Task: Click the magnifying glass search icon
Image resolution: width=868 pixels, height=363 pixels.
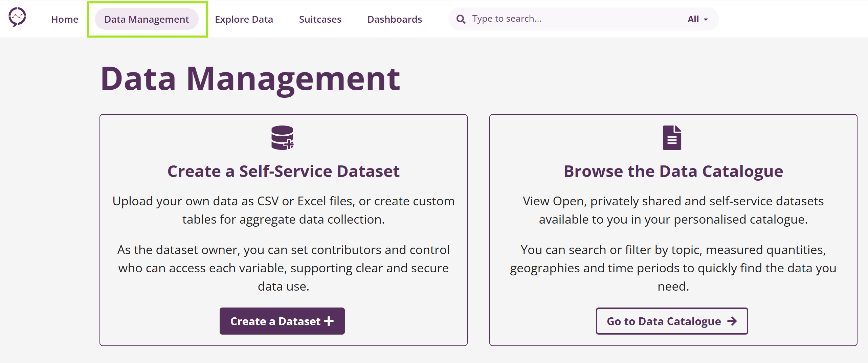Action: (x=461, y=19)
